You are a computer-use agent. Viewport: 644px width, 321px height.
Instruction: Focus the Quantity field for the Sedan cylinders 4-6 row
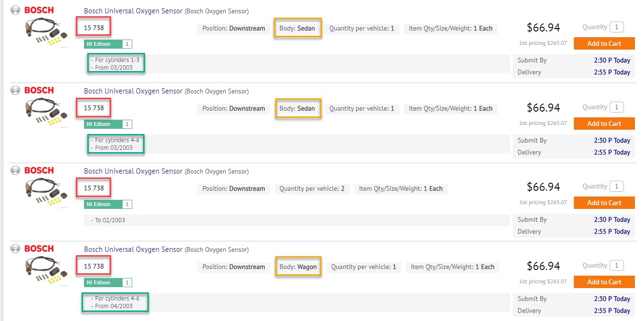pos(617,107)
